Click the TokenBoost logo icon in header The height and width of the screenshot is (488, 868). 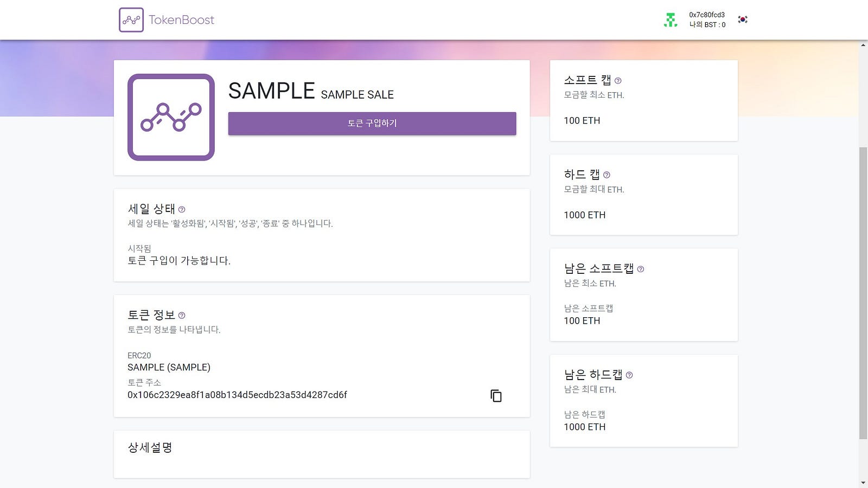pyautogui.click(x=131, y=20)
